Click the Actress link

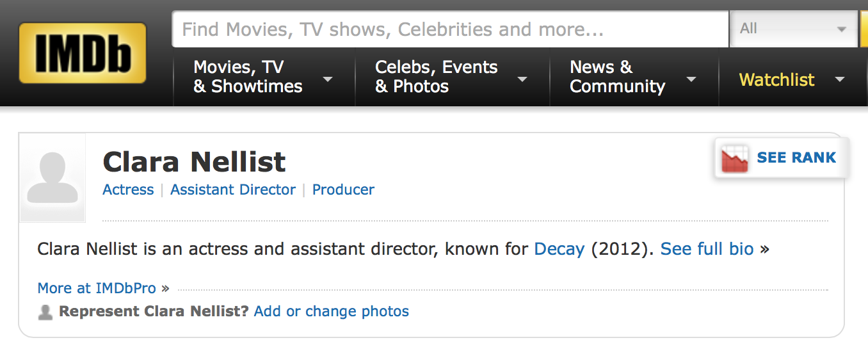128,190
